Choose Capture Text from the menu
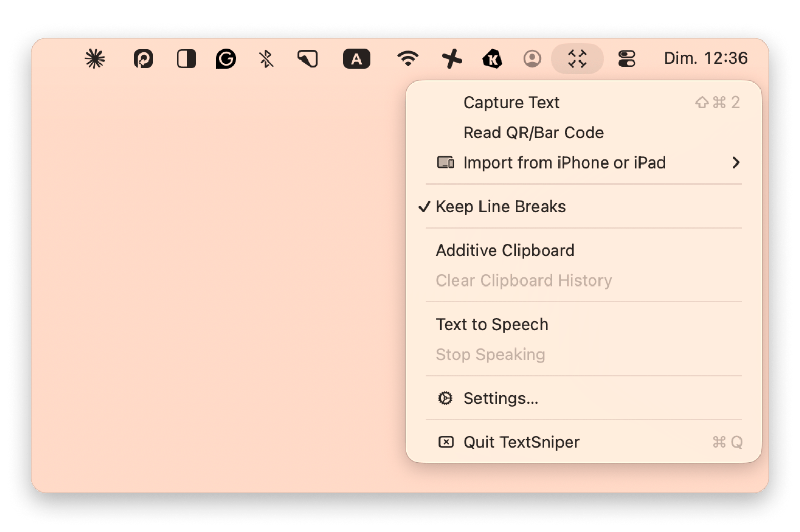 coord(584,103)
